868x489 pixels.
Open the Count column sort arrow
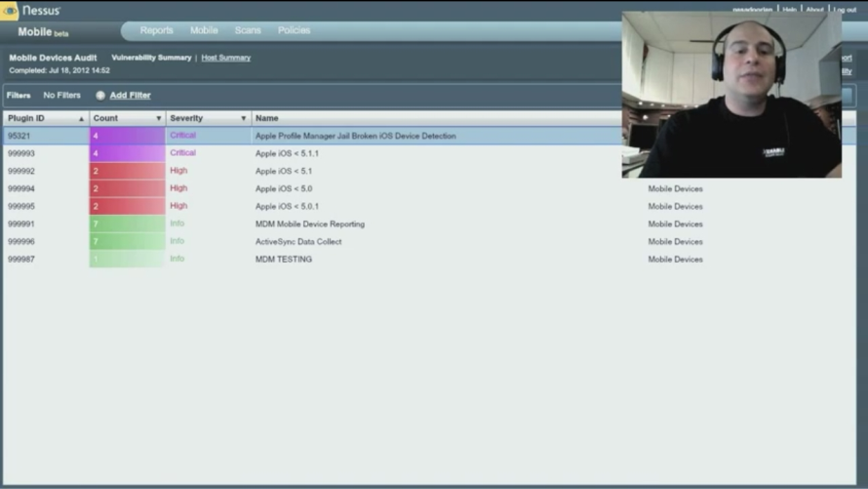pos(158,118)
